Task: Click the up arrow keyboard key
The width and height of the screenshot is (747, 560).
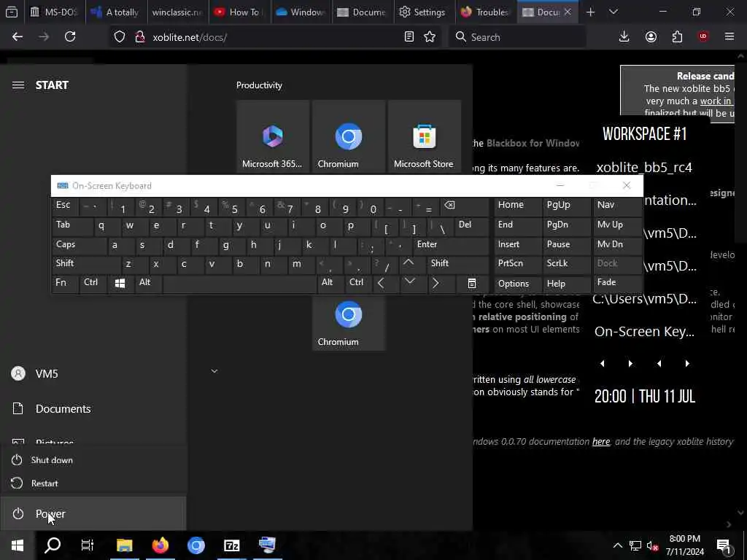Action: [409, 263]
